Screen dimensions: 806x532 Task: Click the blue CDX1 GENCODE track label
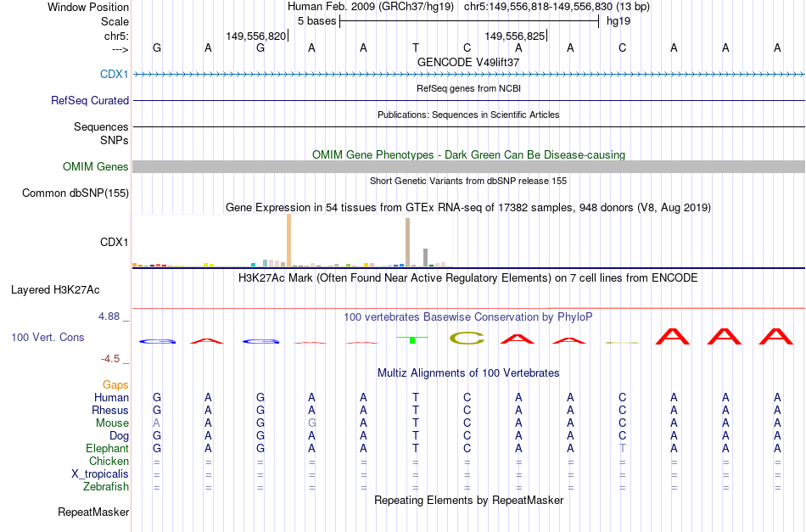click(x=115, y=74)
